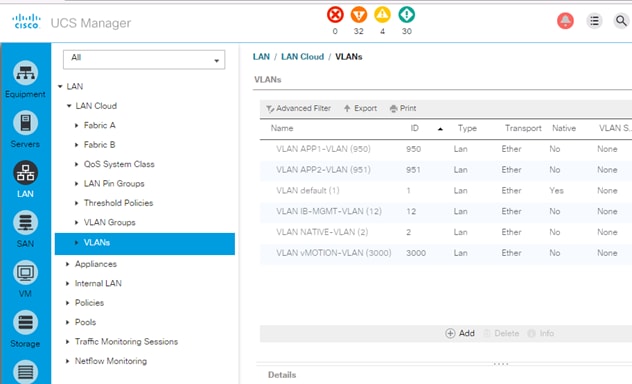This screenshot has width=632, height=384.
Task: Select row VLAN APP2-VLAN (951)
Action: pyautogui.click(x=446, y=170)
